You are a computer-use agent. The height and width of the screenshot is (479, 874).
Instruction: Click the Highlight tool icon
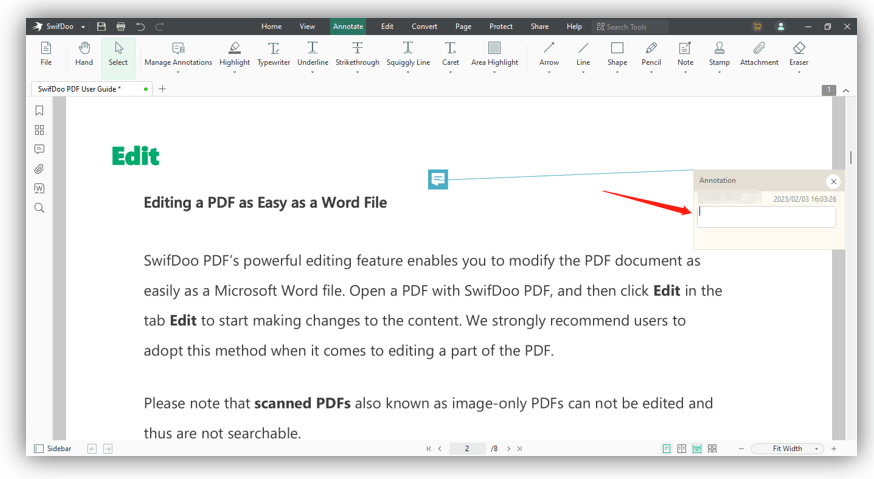coord(235,48)
